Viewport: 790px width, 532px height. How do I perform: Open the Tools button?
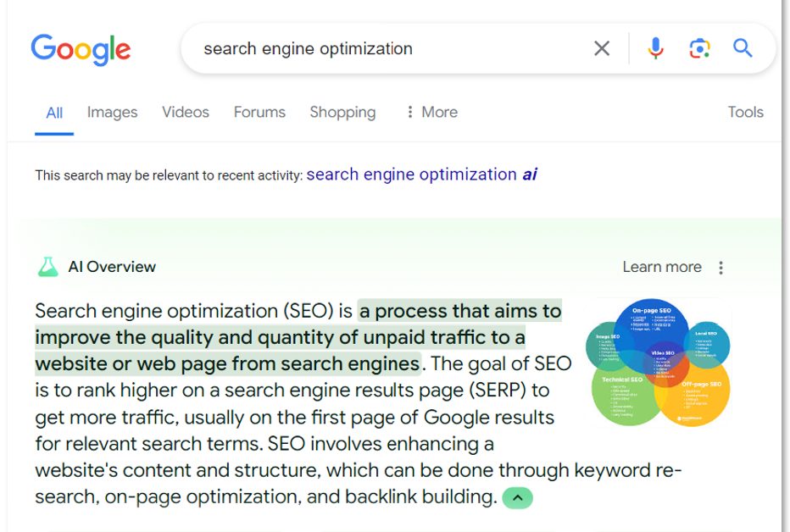(745, 112)
